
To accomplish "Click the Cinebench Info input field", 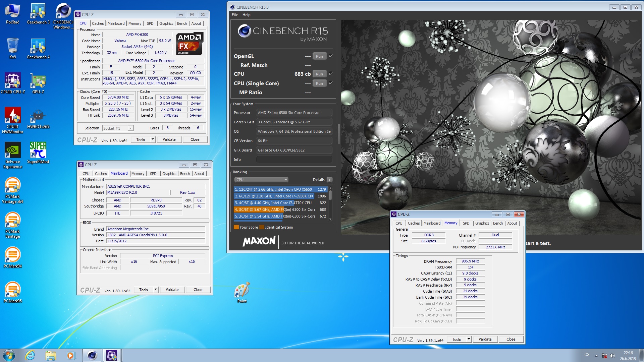I will [x=294, y=160].
